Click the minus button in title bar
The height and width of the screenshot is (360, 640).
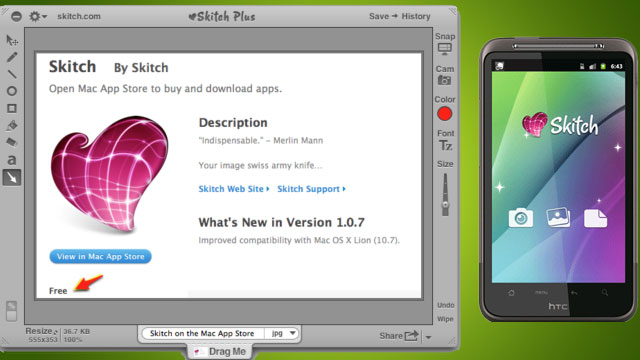(x=16, y=16)
